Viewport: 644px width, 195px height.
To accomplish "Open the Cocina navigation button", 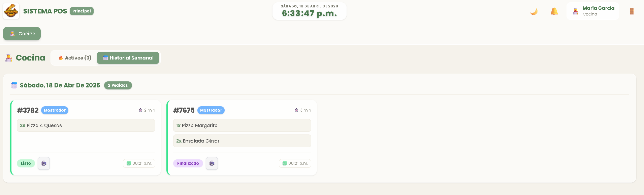I will click(x=22, y=34).
